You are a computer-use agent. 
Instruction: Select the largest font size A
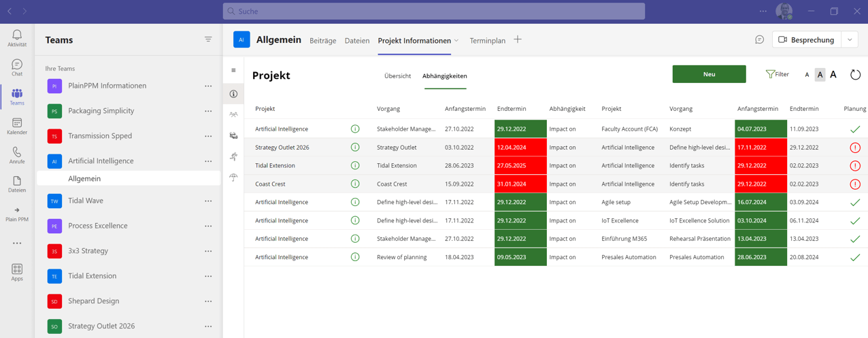click(x=833, y=75)
